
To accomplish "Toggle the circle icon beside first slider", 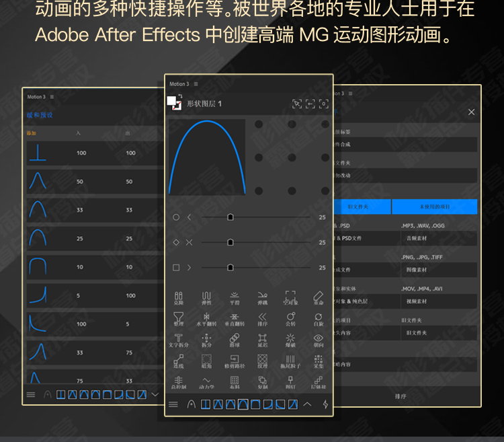I will click(176, 217).
